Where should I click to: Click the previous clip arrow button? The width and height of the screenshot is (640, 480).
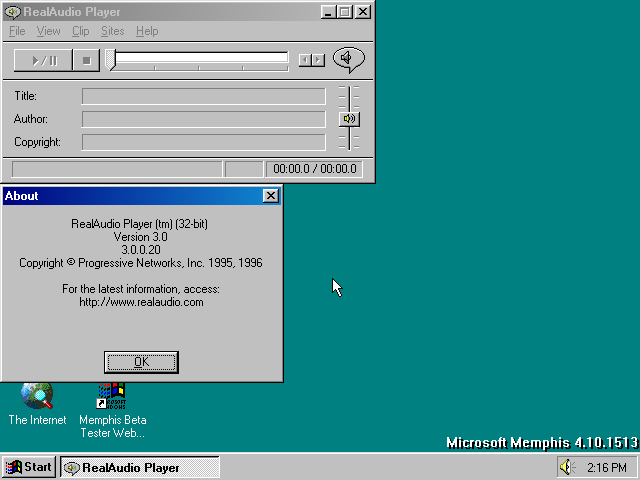305,60
